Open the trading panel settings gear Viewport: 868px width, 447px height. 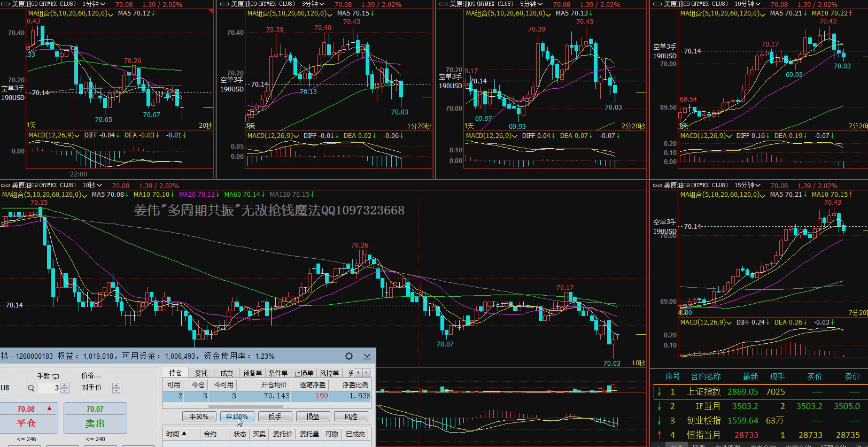[349, 356]
